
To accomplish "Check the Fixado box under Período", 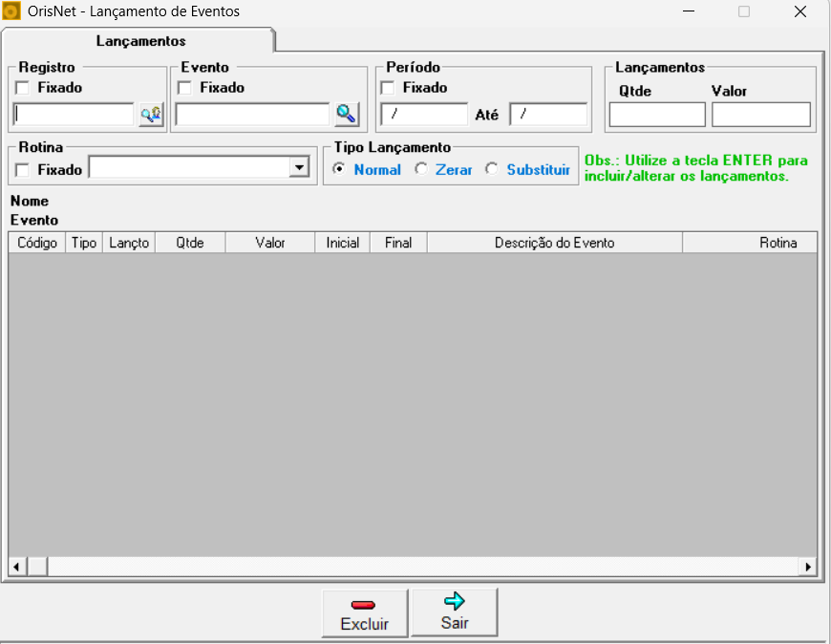I will [x=388, y=88].
